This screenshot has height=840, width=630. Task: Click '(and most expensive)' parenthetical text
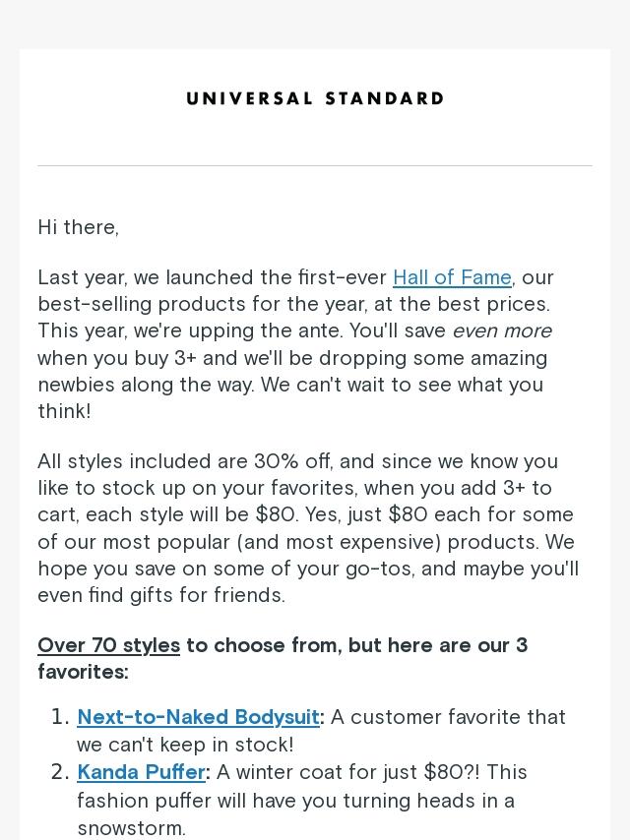click(339, 542)
